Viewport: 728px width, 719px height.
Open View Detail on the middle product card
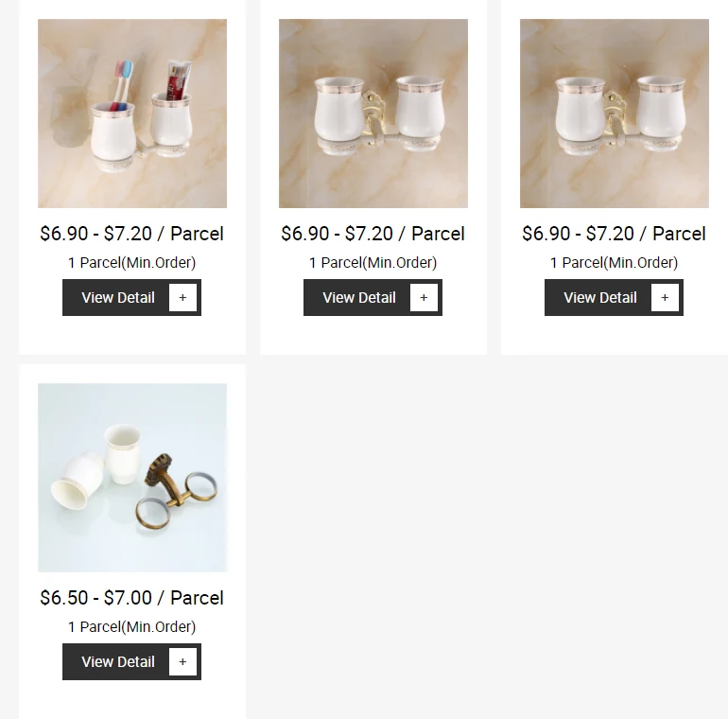pos(359,298)
